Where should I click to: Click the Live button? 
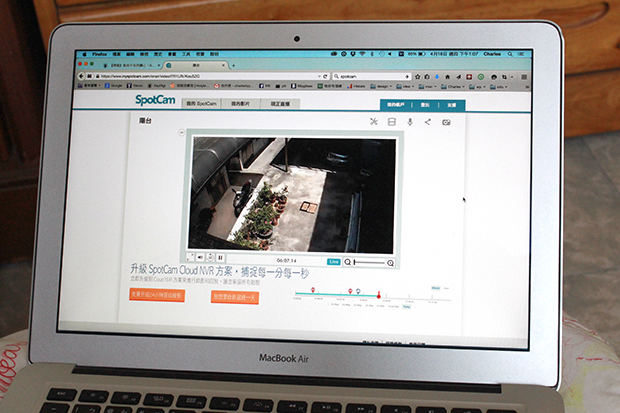coord(334,261)
